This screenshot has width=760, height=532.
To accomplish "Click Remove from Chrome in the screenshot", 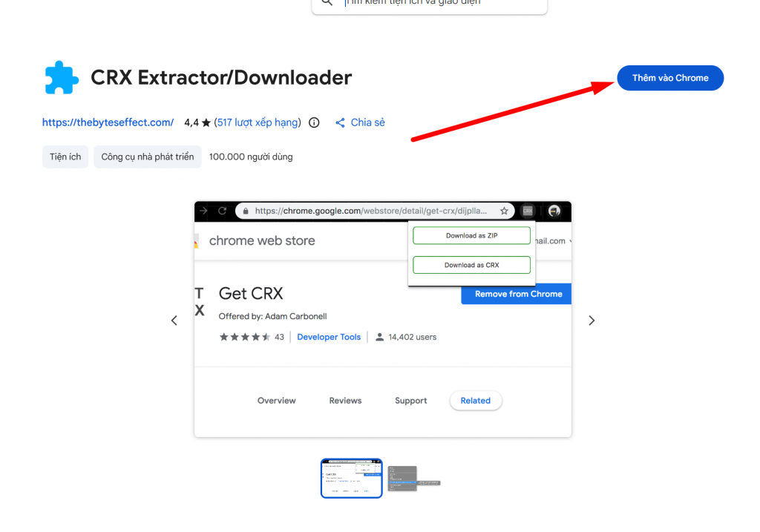I will click(x=517, y=294).
